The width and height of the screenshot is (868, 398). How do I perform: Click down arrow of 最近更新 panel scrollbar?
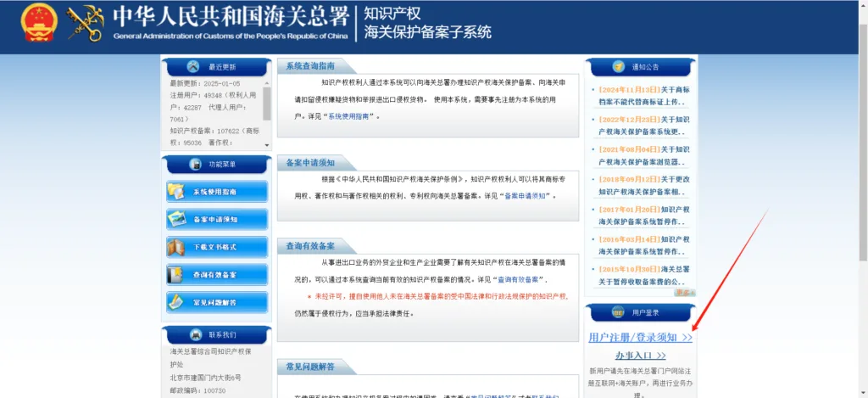267,145
